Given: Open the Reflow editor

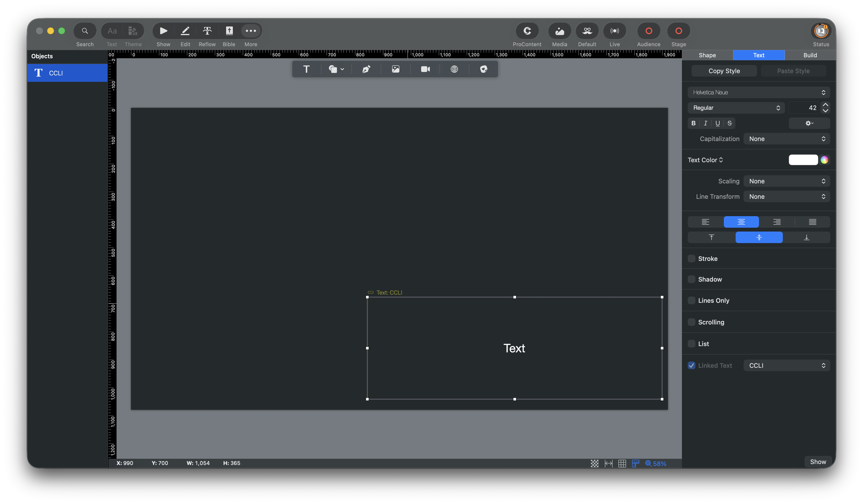Looking at the screenshot, I should click(207, 31).
